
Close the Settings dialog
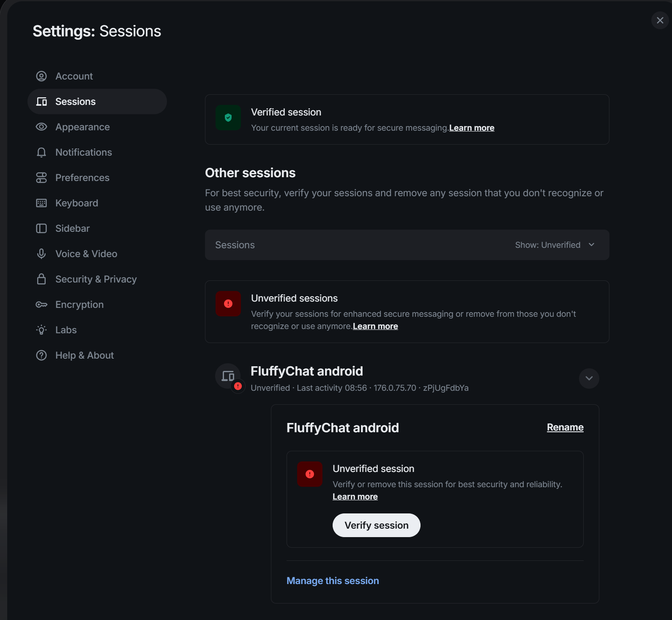[x=660, y=20]
